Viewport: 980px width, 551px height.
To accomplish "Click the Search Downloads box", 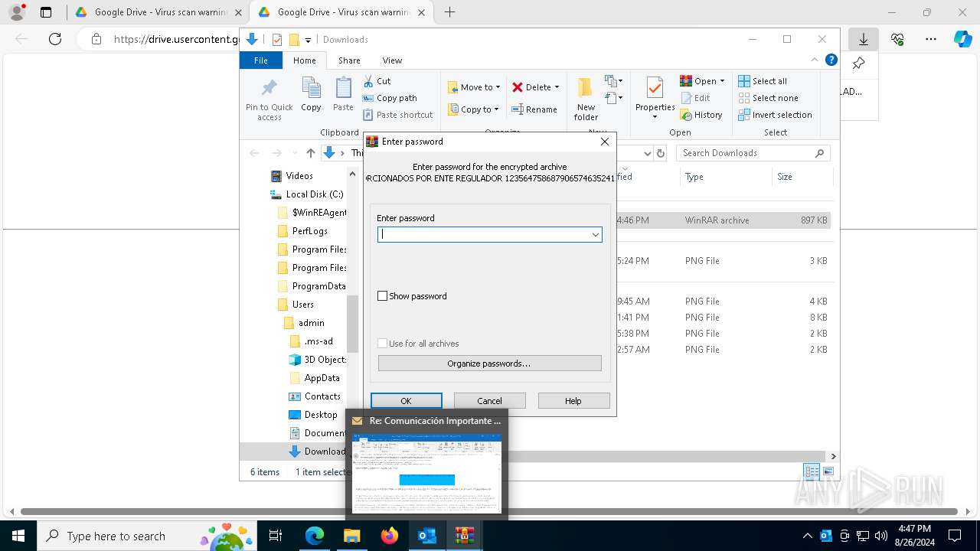I will (753, 153).
